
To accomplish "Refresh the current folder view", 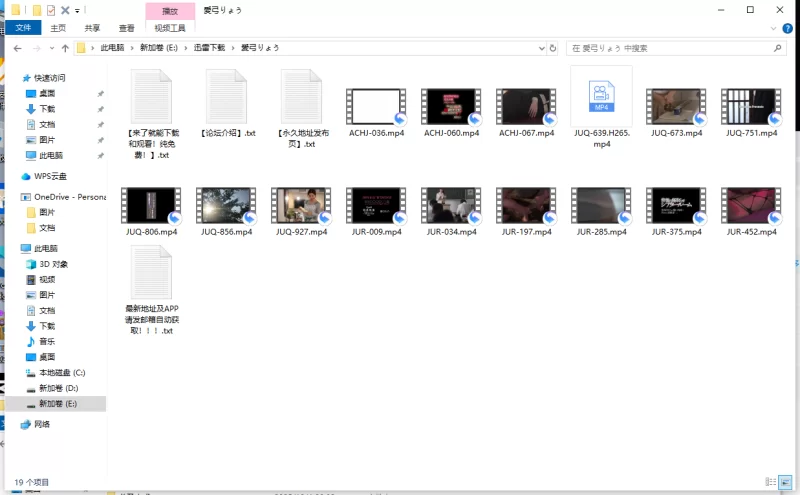I will [x=554, y=47].
